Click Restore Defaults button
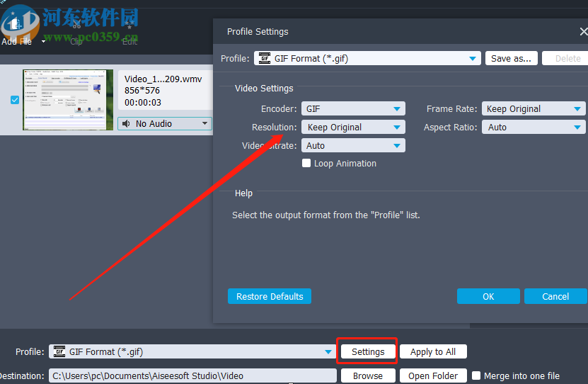 tap(270, 296)
